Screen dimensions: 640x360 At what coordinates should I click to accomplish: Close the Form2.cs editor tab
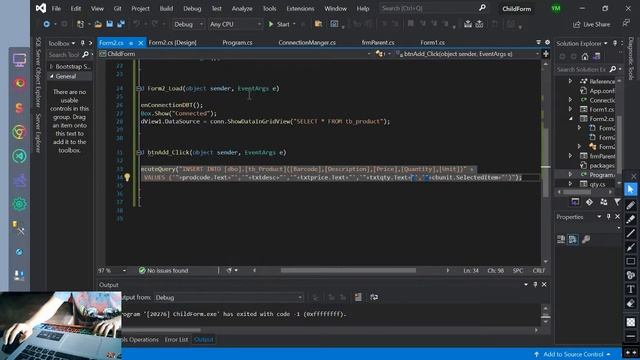[141, 43]
